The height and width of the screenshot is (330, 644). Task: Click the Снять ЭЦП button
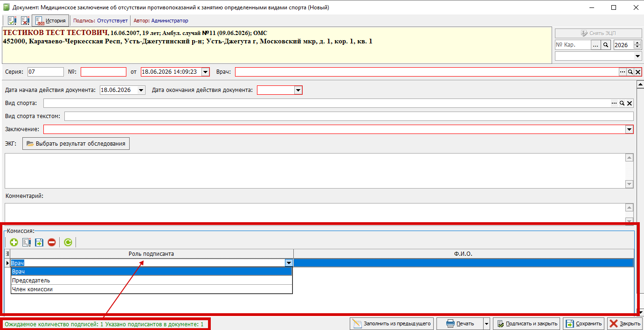(x=598, y=33)
